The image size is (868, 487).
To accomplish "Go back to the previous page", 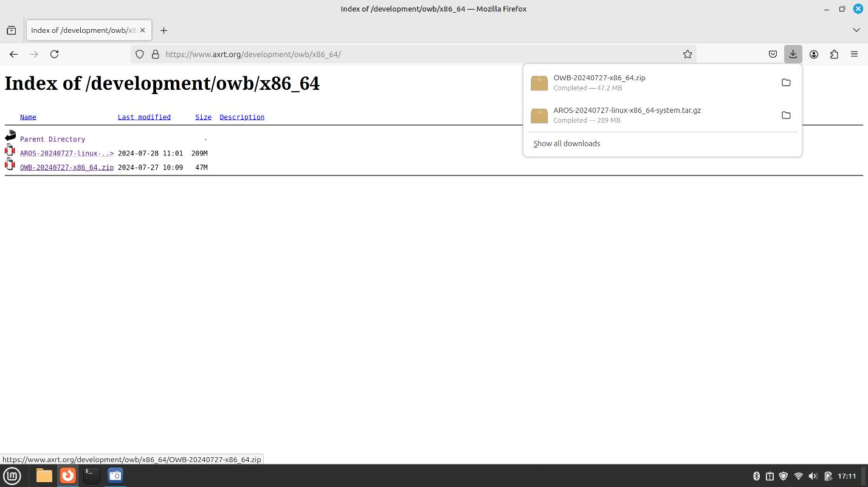I will pyautogui.click(x=13, y=54).
